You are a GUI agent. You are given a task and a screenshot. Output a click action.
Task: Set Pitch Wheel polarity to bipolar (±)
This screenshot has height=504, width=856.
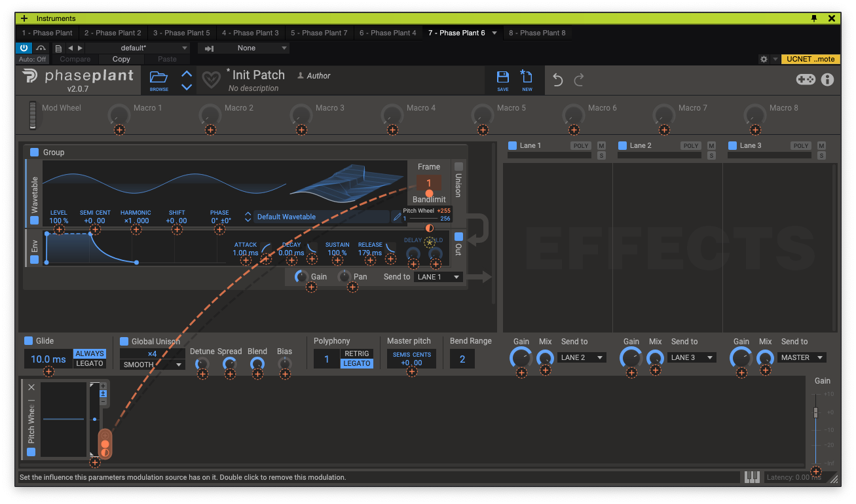[103, 393]
